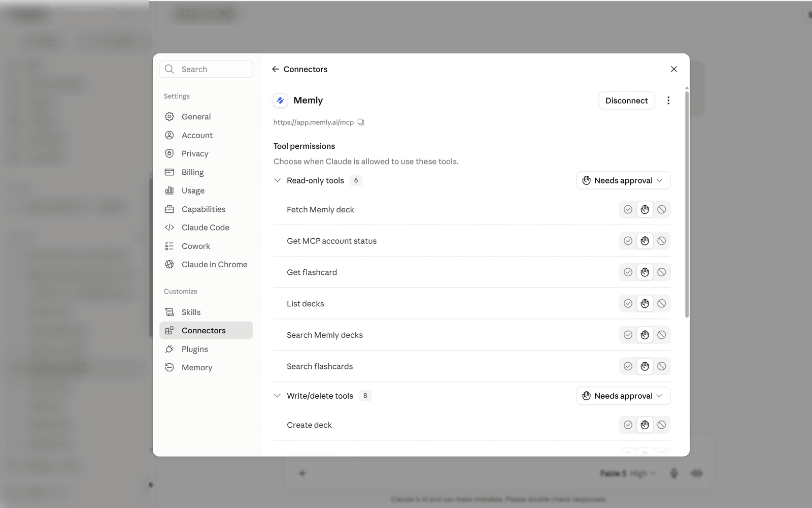Copy the Memly MCP URL

click(x=361, y=122)
